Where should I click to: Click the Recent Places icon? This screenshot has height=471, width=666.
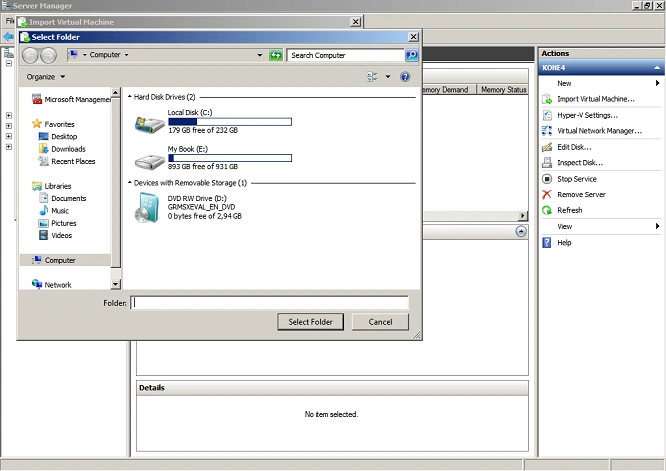point(43,161)
